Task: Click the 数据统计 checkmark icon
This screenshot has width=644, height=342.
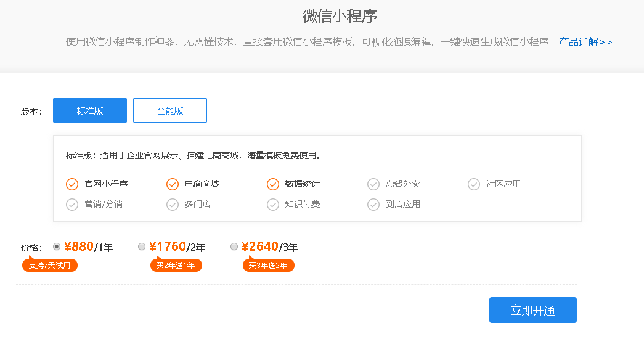Action: pyautogui.click(x=273, y=184)
